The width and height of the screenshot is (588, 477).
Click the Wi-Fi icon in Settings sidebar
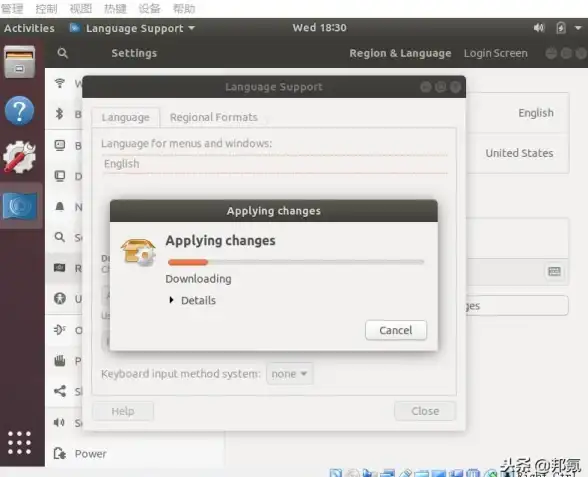coord(60,83)
